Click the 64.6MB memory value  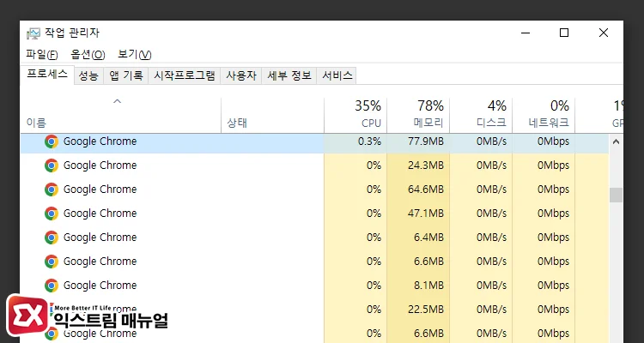pyautogui.click(x=426, y=190)
